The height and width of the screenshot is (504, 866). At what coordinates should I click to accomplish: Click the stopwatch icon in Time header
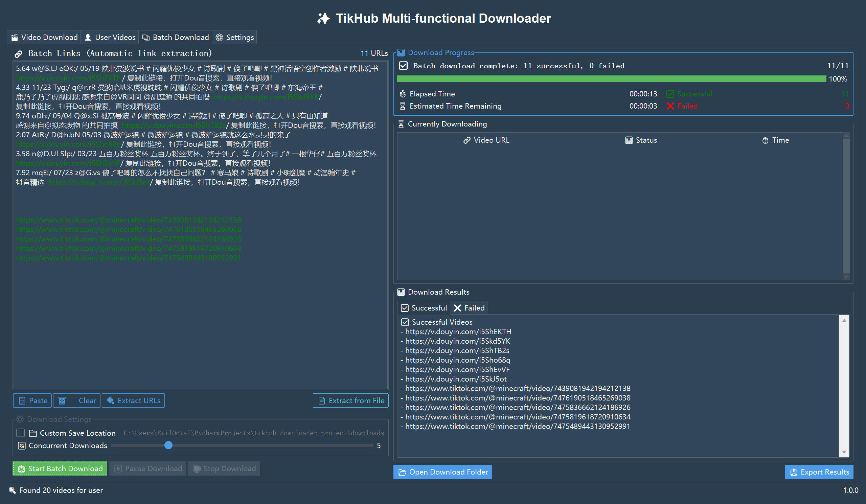(x=765, y=140)
